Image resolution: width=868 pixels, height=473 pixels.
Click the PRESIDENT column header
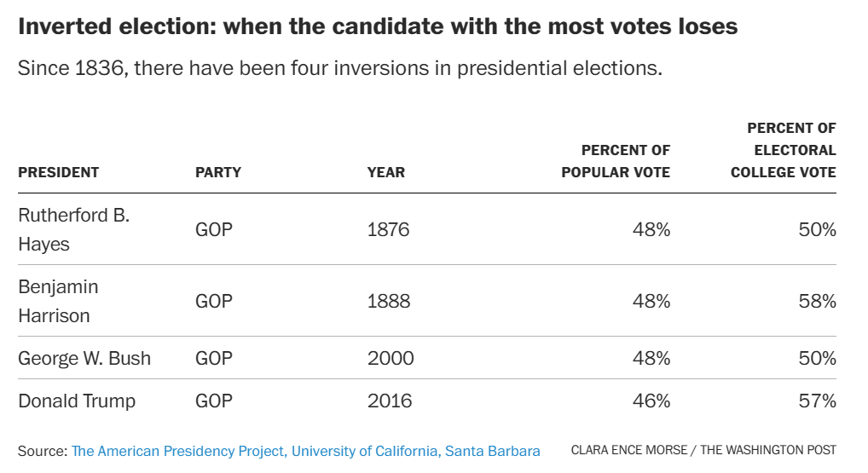tap(58, 172)
